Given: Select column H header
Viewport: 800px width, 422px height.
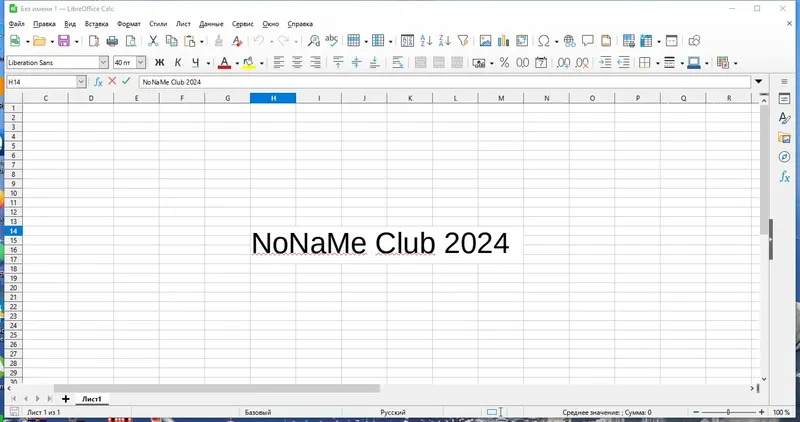Looking at the screenshot, I should click(x=273, y=98).
